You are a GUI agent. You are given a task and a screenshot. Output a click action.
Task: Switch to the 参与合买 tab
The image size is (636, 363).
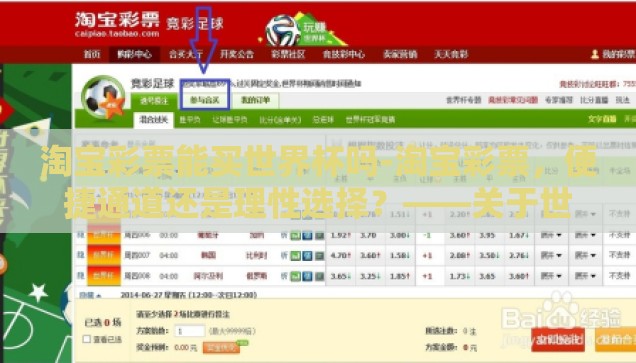(x=205, y=100)
